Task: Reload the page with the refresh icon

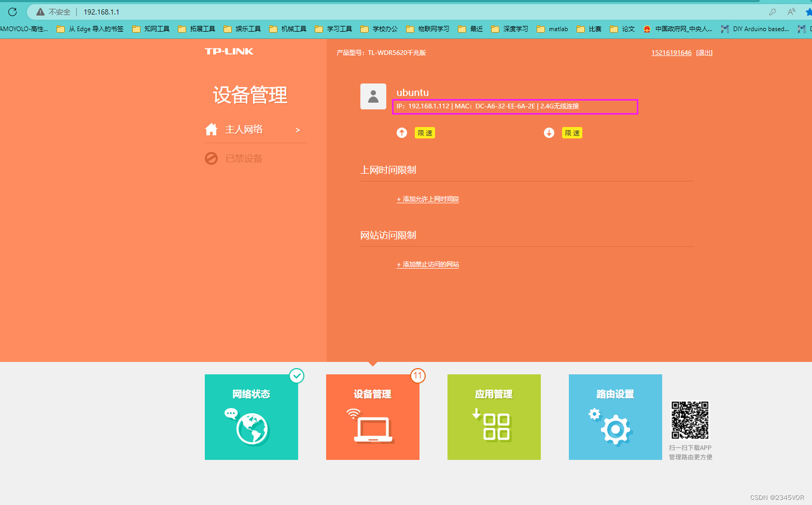Action: click(12, 11)
